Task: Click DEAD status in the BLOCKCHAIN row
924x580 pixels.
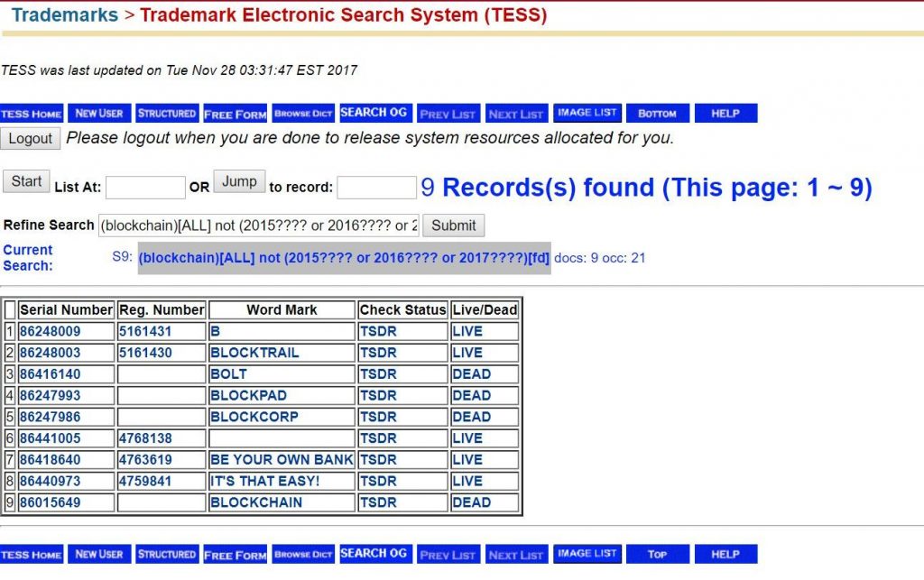Action: point(471,502)
